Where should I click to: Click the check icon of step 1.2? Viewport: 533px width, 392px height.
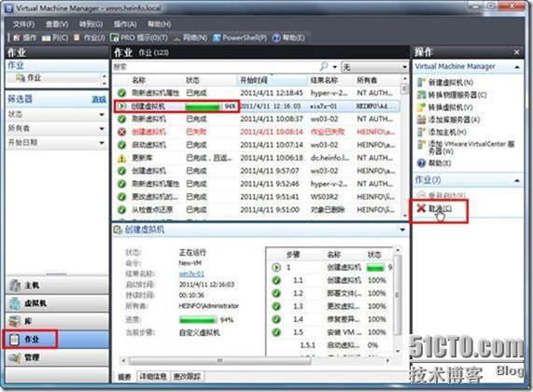pyautogui.click(x=276, y=293)
